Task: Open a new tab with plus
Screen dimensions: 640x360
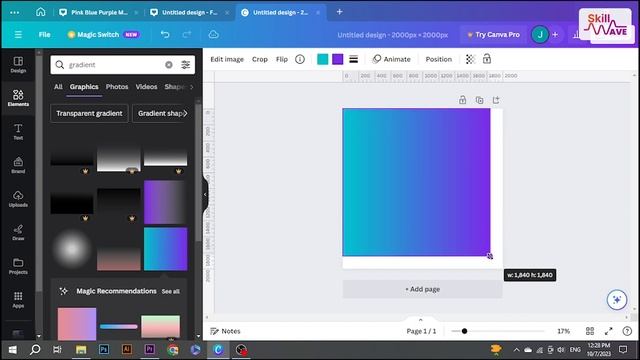Action: (339, 12)
